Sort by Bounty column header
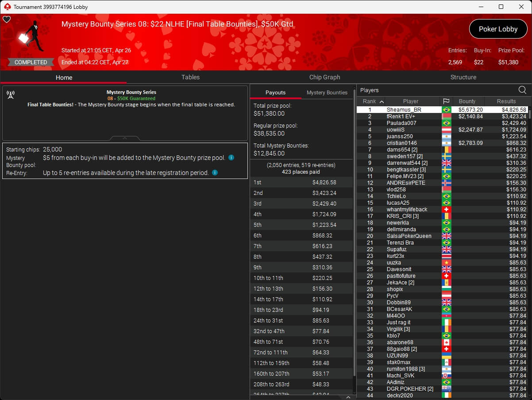 coord(467,101)
